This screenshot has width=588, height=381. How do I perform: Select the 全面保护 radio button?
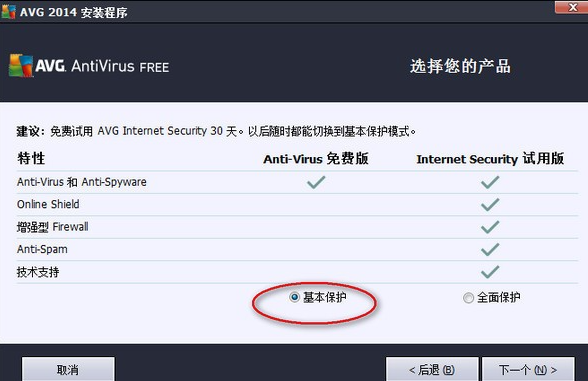coord(468,298)
